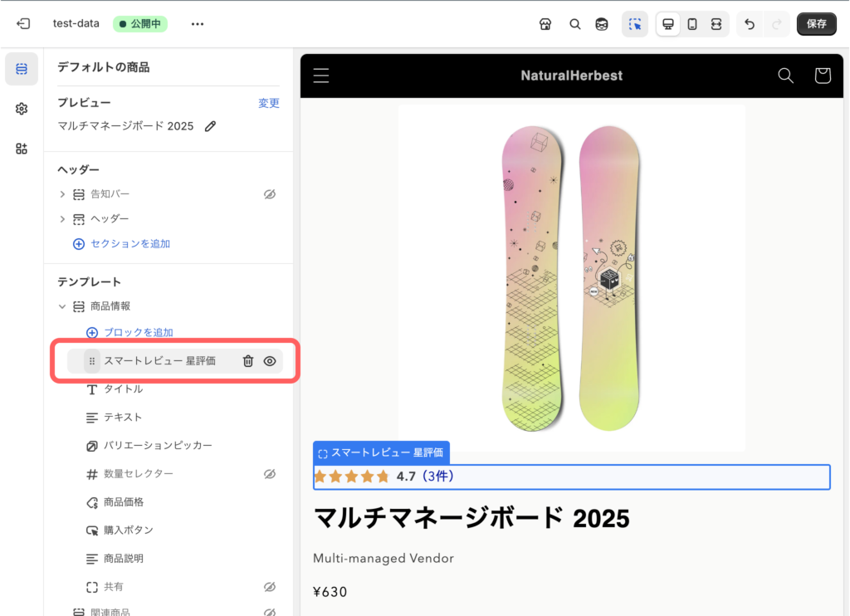The width and height of the screenshot is (850, 616).
Task: Select the バリエーションピッカー block
Action: click(x=158, y=446)
